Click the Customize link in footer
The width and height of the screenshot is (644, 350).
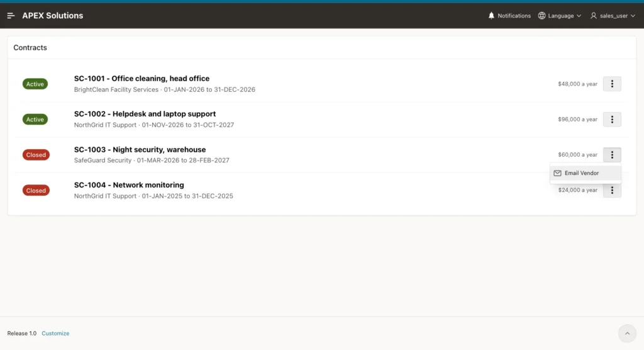[x=55, y=334]
